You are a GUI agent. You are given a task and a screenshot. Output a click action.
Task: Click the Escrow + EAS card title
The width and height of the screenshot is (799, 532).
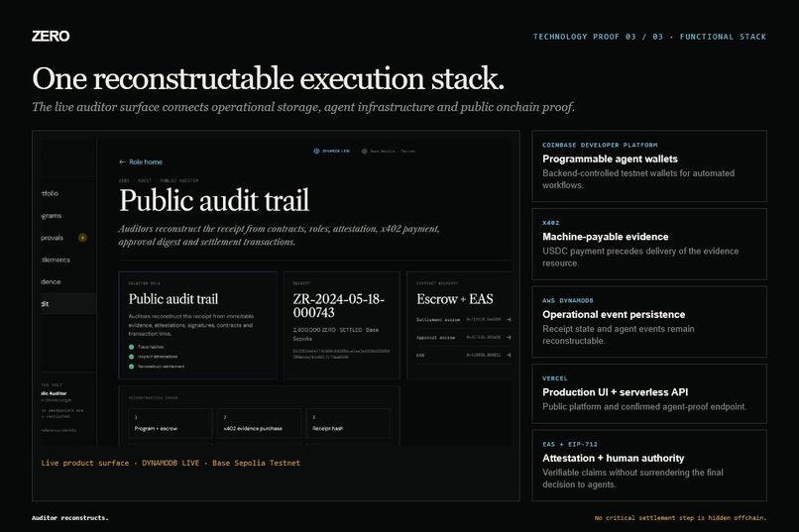point(455,299)
